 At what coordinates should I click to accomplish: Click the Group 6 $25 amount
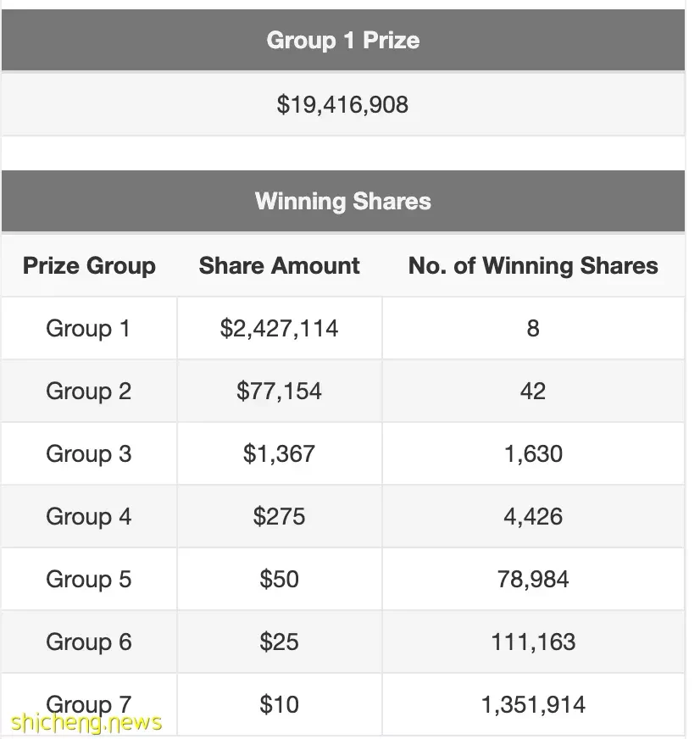click(279, 642)
